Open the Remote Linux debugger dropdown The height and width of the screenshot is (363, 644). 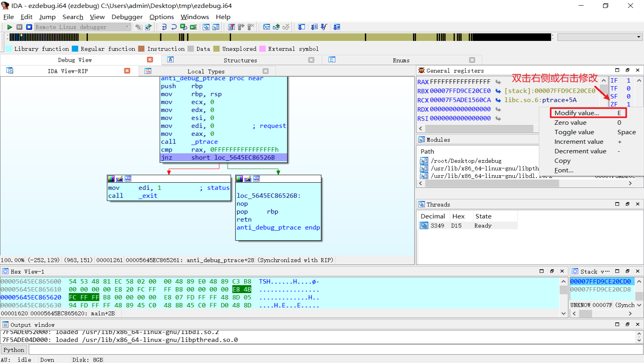(x=83, y=27)
